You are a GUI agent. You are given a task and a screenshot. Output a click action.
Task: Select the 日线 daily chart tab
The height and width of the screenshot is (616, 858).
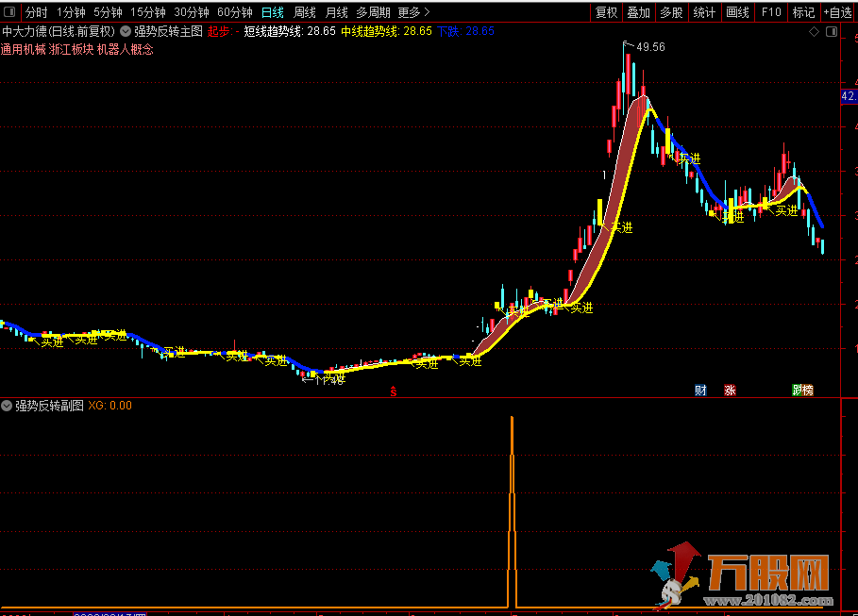(x=273, y=12)
